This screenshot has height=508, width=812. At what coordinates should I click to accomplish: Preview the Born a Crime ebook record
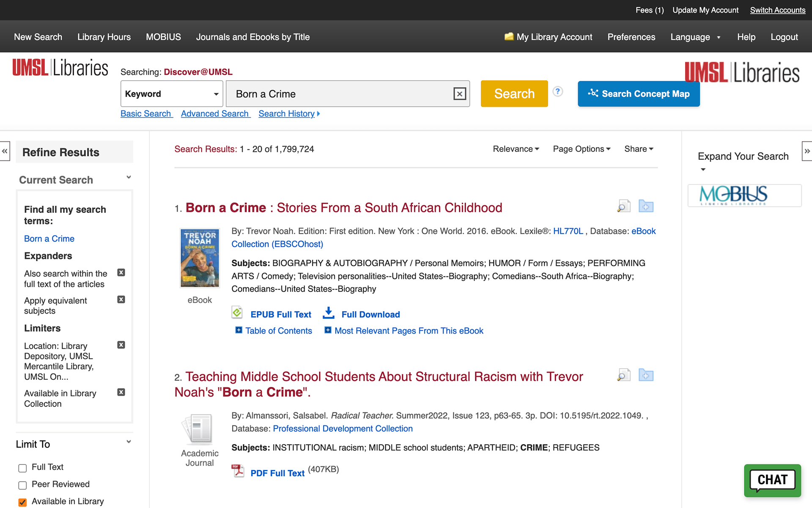[623, 206]
